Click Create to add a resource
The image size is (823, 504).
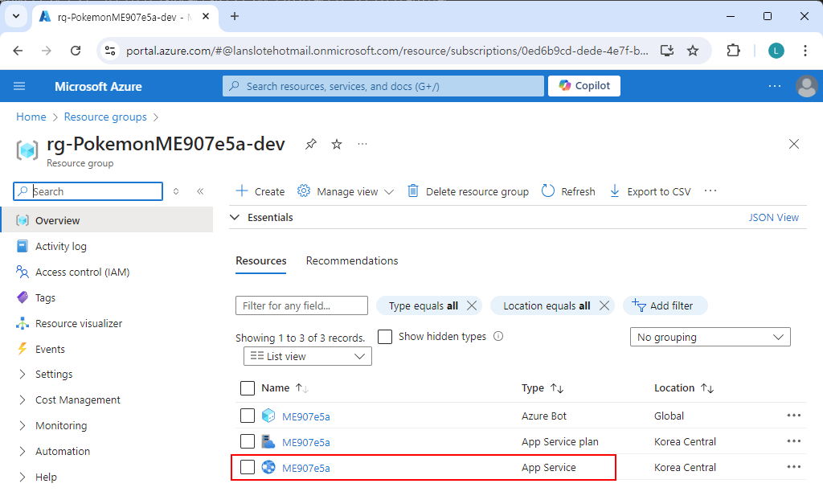click(260, 191)
